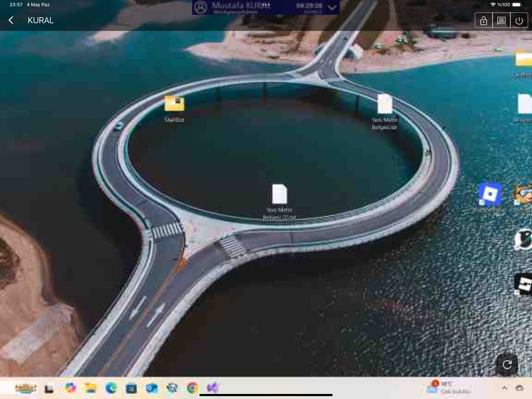Click the Mustafa KURAL name in the session bar
Screen dimensions: 532x399
coord(241,5)
